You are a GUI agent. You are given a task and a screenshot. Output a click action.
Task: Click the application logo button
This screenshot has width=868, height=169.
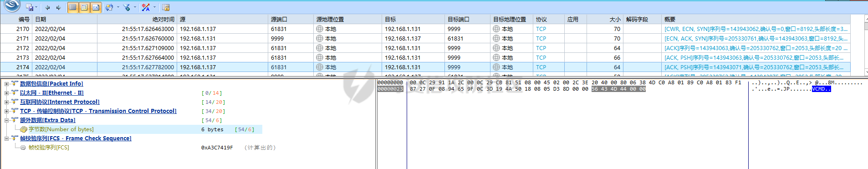[12, 6]
